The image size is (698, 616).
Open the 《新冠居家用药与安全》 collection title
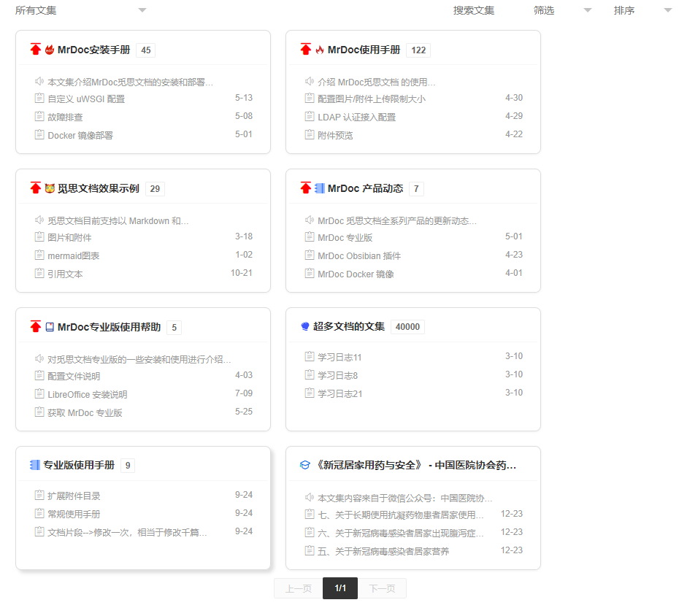[415, 465]
